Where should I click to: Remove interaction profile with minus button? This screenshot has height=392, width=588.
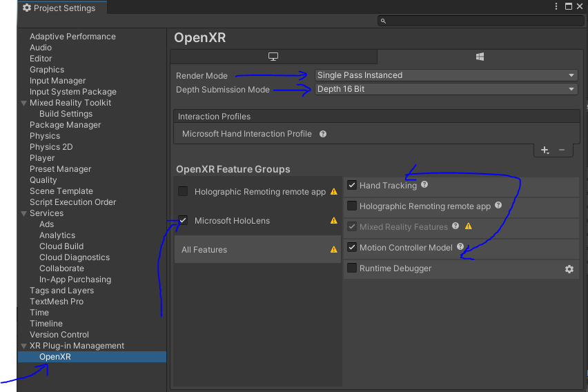click(562, 150)
